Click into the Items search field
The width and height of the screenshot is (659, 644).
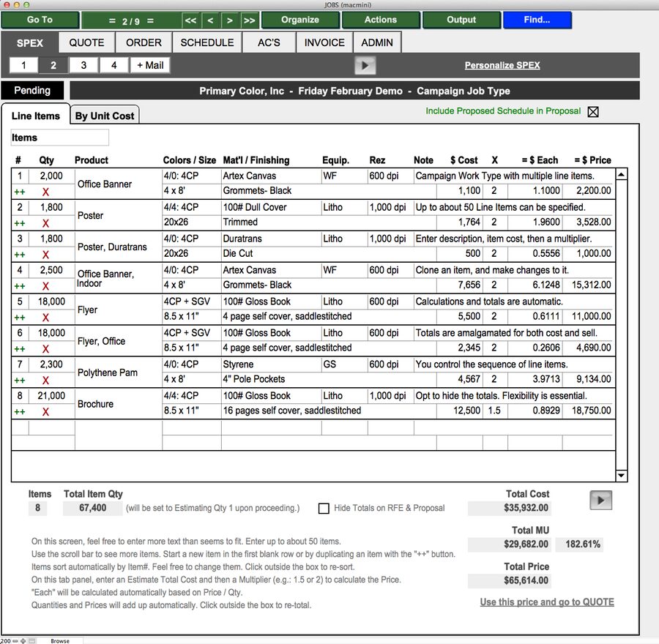pos(59,137)
